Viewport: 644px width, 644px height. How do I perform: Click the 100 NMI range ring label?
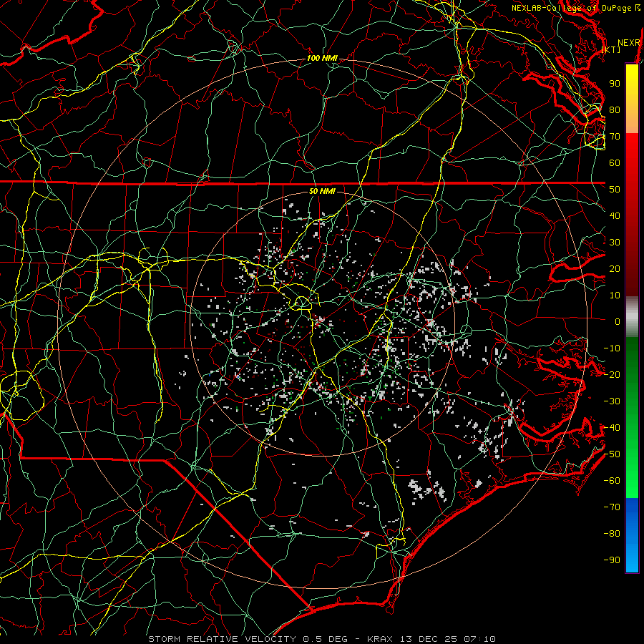tap(322, 59)
